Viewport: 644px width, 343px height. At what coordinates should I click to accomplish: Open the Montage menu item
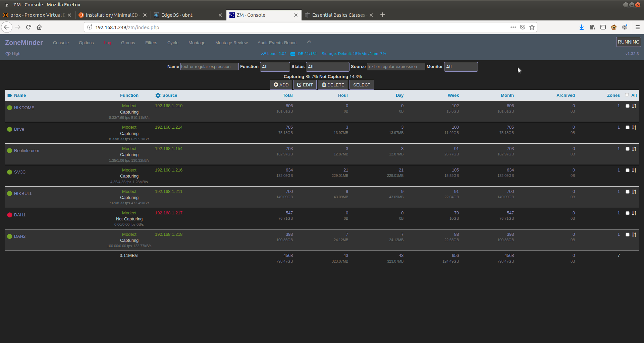point(197,43)
